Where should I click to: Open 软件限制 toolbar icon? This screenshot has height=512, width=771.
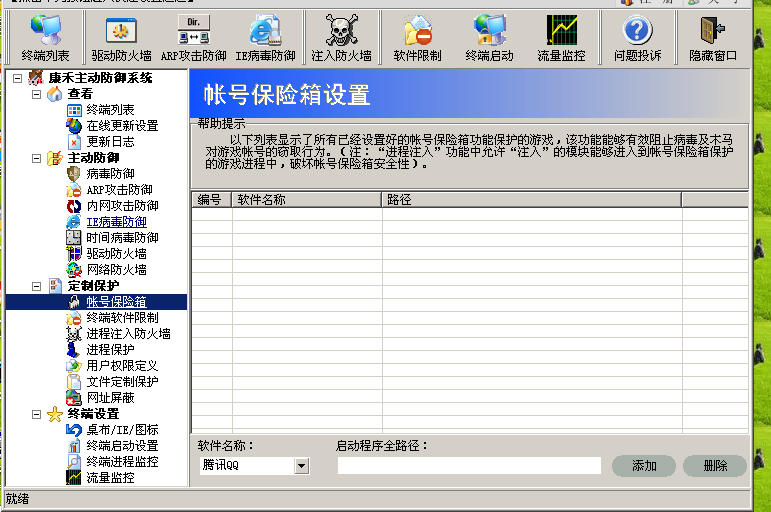point(417,38)
